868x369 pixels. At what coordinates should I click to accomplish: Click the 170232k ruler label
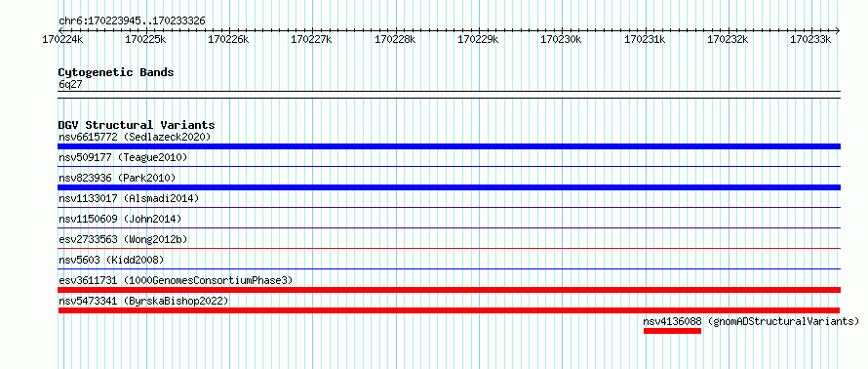point(729,39)
